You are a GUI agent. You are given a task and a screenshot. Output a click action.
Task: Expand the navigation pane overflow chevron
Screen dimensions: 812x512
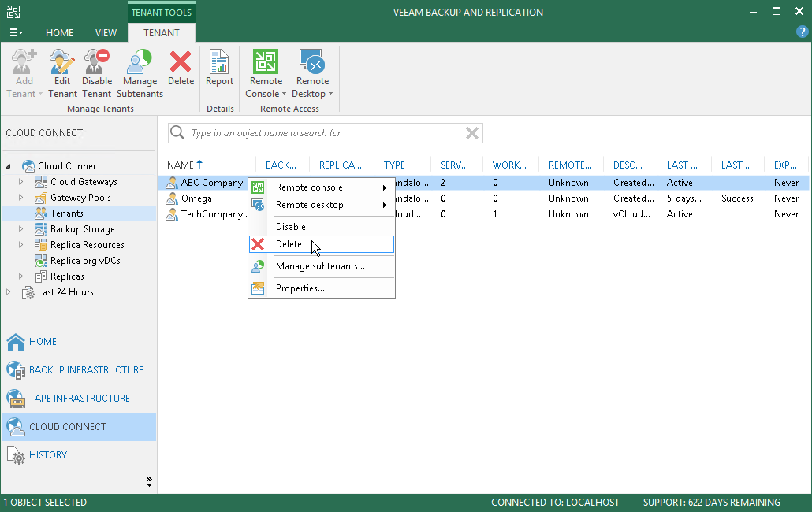coord(149,481)
